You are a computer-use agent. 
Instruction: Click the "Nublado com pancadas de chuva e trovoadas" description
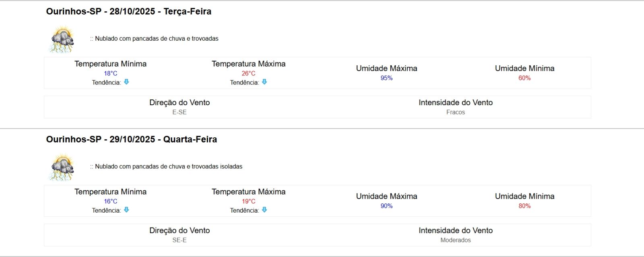point(157,39)
